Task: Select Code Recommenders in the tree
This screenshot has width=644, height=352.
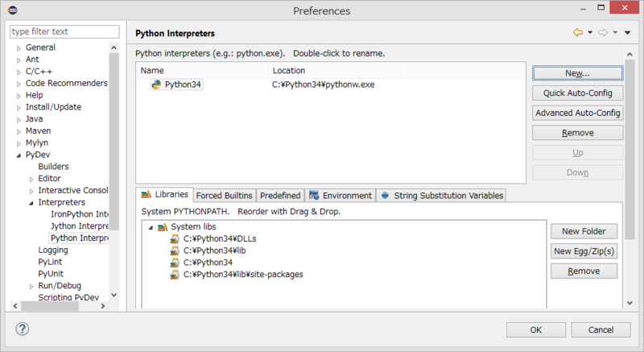Action: coord(66,83)
